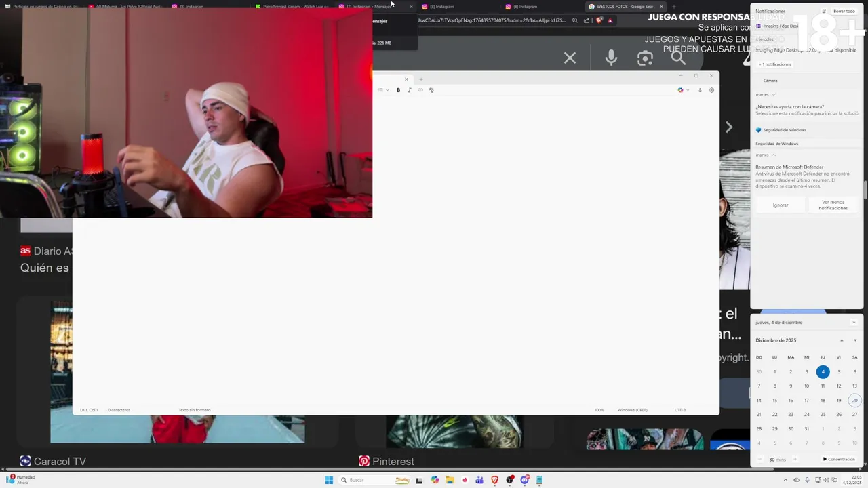The height and width of the screenshot is (488, 868).
Task: Toggle do not disturb in Notificaciones header
Action: tap(825, 12)
